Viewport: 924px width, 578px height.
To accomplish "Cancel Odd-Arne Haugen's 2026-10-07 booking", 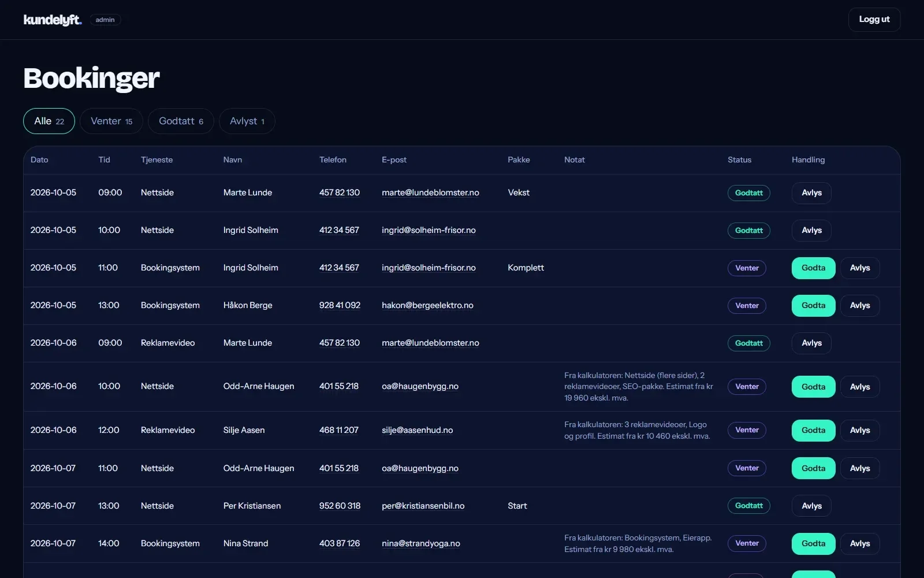I will point(860,468).
